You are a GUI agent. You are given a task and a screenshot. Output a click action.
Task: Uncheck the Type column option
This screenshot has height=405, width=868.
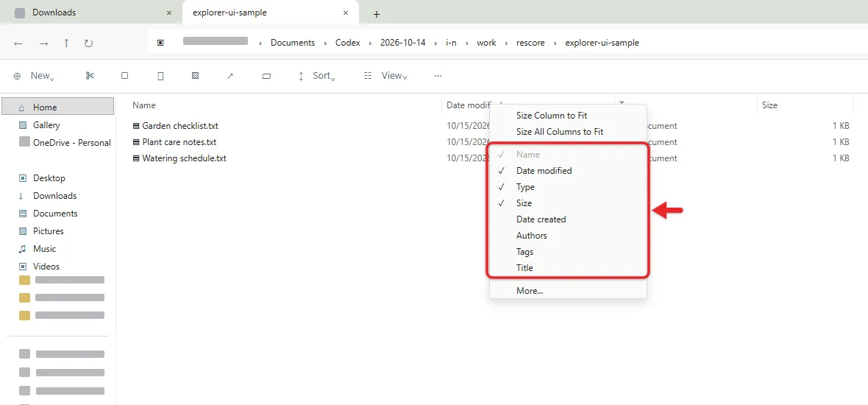pos(568,187)
